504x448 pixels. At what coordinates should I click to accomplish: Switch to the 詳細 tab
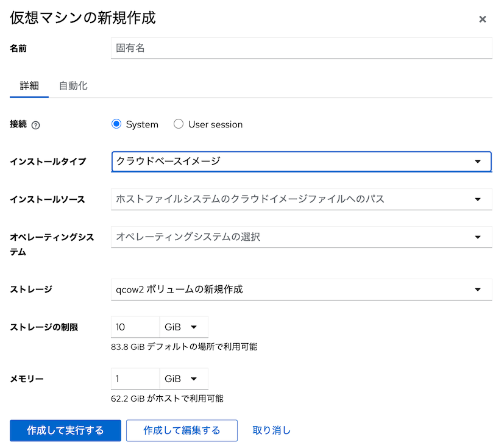coord(29,86)
